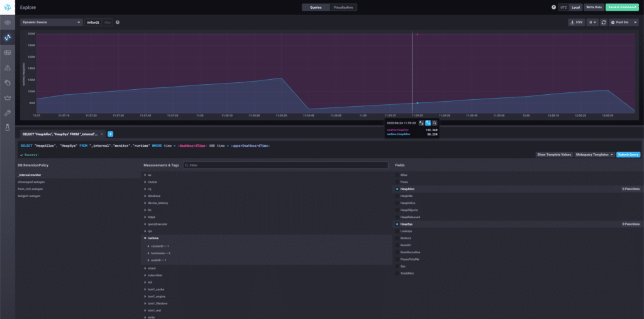Open the Metaquery Templates dropdown
Screen dimensions: 644x319
[594, 154]
